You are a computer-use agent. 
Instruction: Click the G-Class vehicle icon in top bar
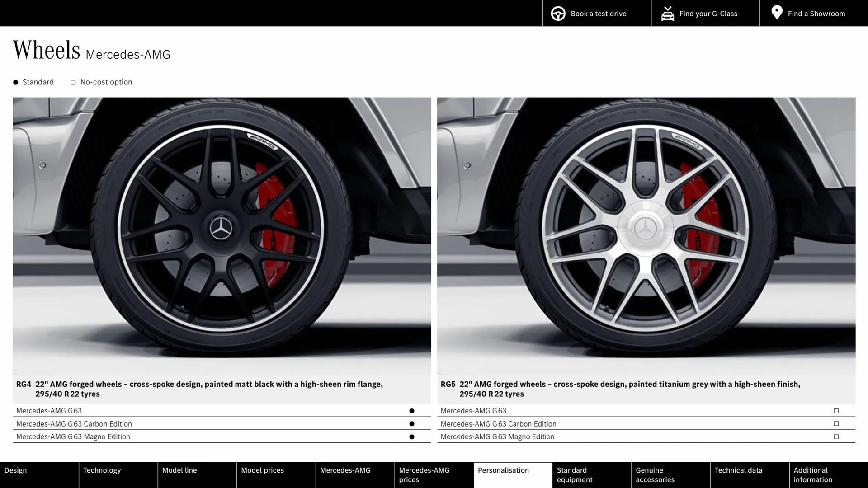tap(667, 13)
